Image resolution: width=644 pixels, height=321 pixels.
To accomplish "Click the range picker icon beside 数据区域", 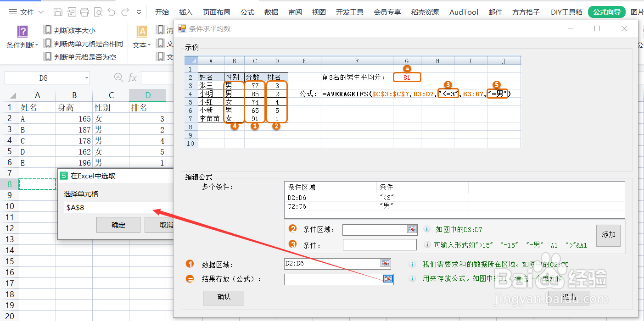I will 385,263.
